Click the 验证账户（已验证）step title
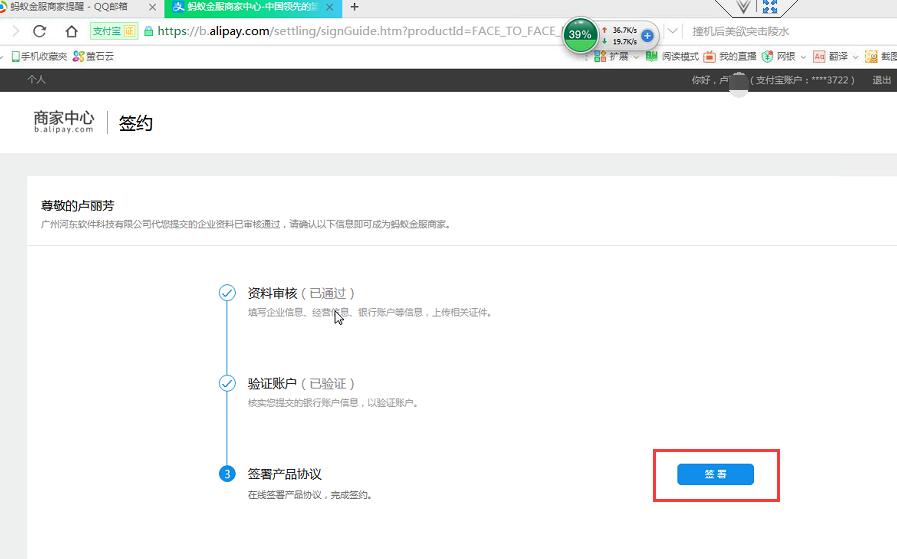This screenshot has height=559, width=897. (x=301, y=383)
